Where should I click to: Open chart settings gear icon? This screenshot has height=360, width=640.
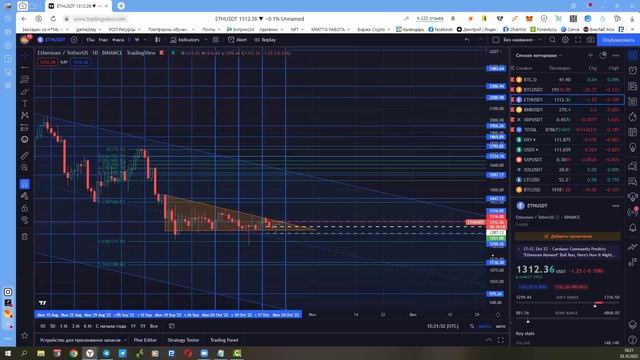coord(565,40)
